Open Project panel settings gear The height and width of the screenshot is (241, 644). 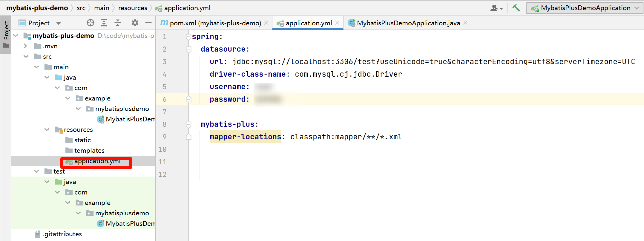click(135, 23)
